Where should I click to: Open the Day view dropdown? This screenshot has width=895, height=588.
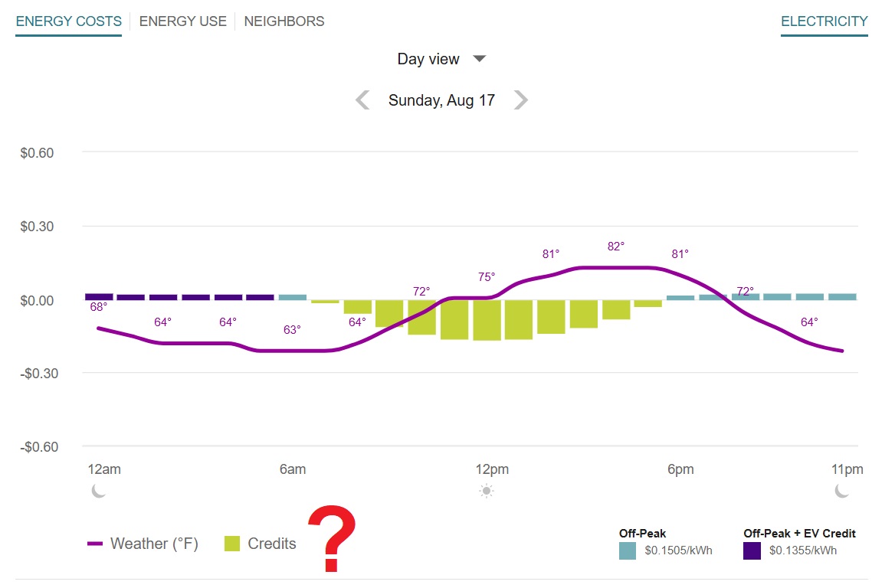[x=428, y=59]
